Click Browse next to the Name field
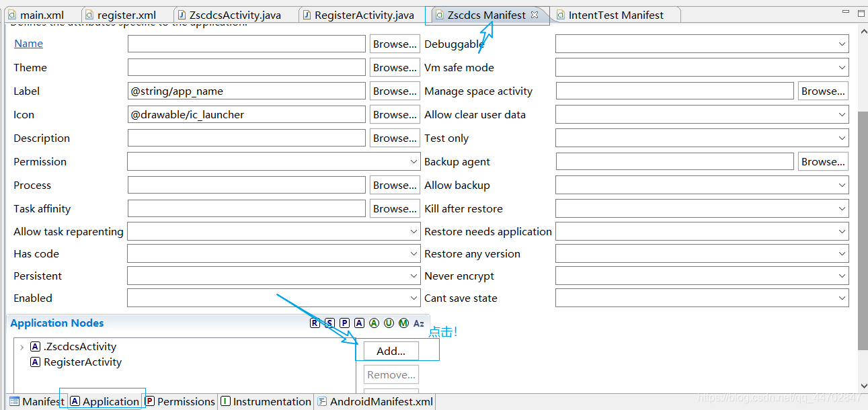The height and width of the screenshot is (410, 868). [395, 44]
